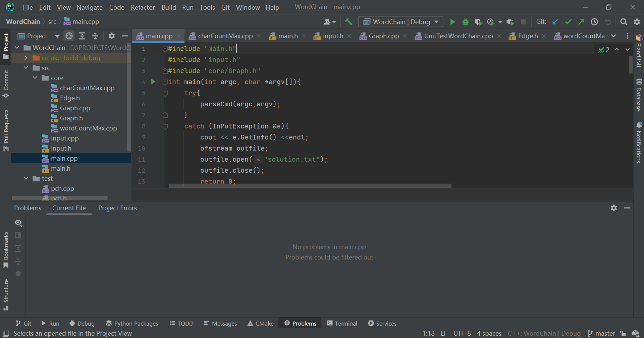Open TODO tool window
Screen dimensions: 644x338
click(x=181, y=323)
